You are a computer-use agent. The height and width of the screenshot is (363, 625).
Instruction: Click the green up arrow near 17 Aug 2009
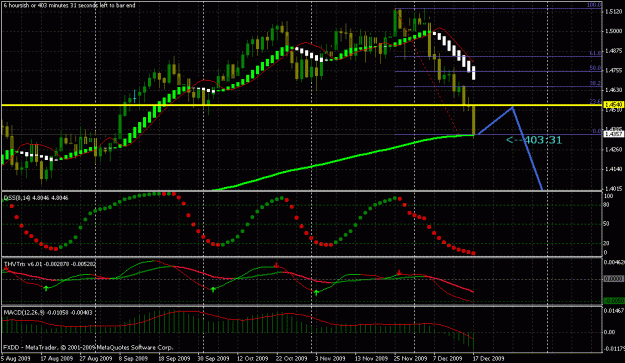[46, 288]
